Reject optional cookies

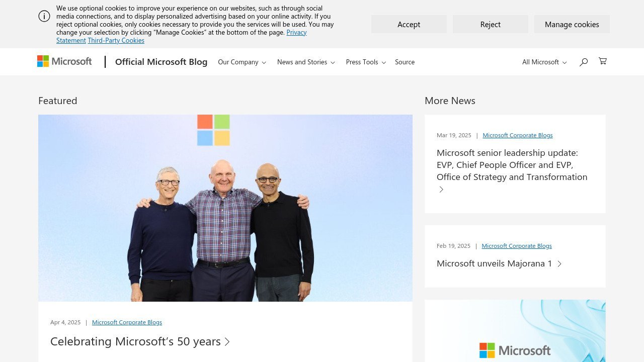[x=491, y=24]
